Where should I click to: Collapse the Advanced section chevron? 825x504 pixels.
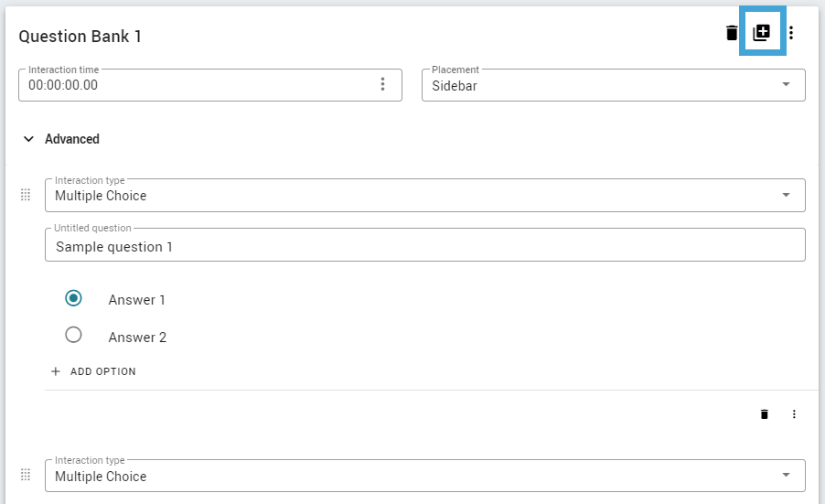click(x=28, y=139)
